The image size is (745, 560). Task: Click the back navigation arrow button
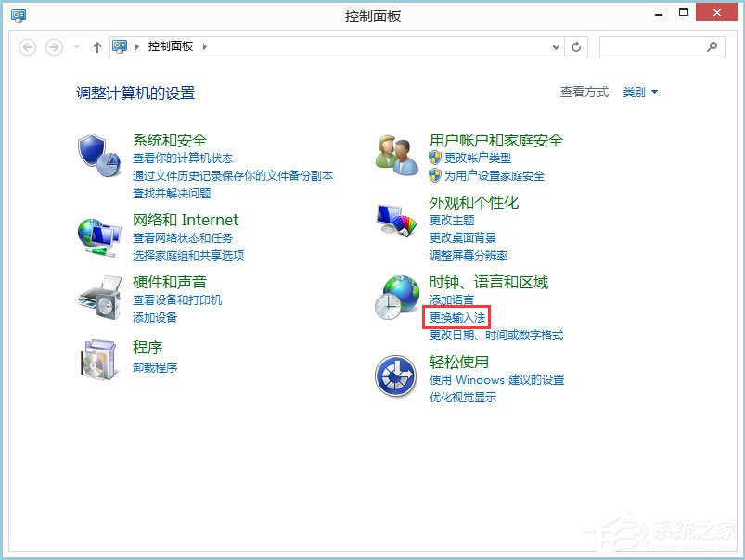[28, 46]
